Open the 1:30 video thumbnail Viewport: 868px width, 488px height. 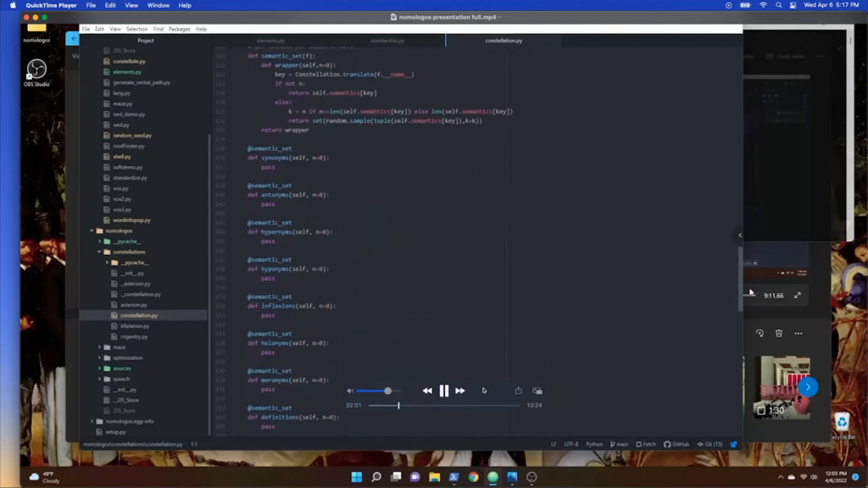pyautogui.click(x=782, y=386)
